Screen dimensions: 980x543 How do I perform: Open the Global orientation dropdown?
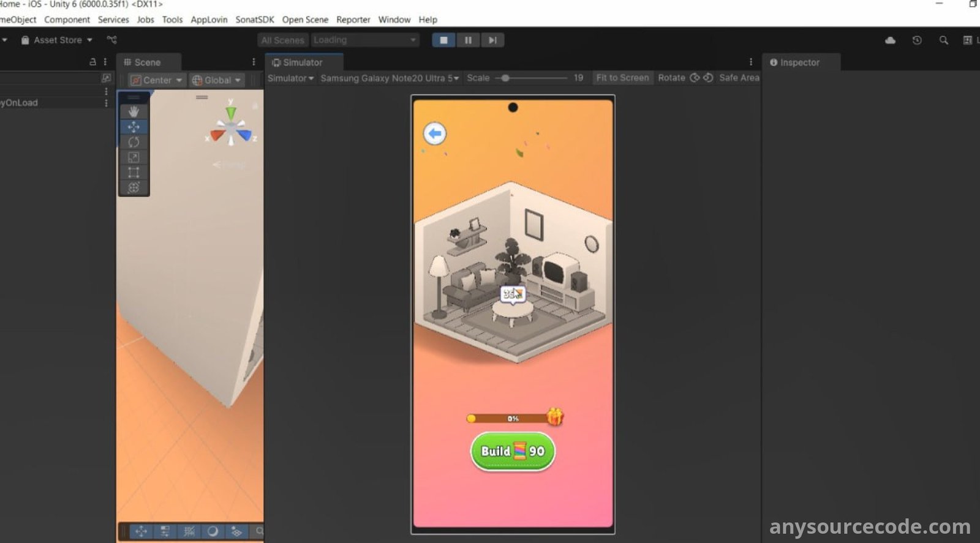[x=217, y=80]
